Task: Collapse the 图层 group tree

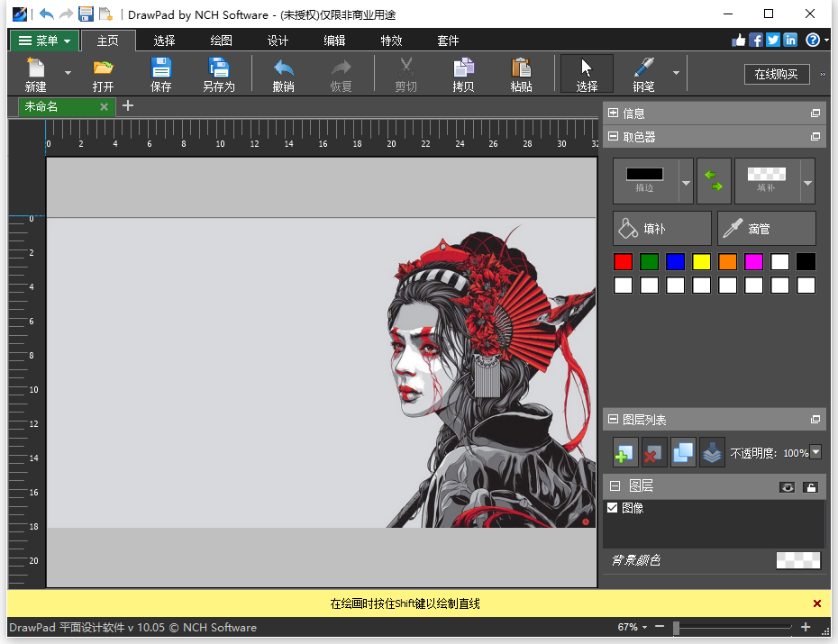Action: [615, 486]
